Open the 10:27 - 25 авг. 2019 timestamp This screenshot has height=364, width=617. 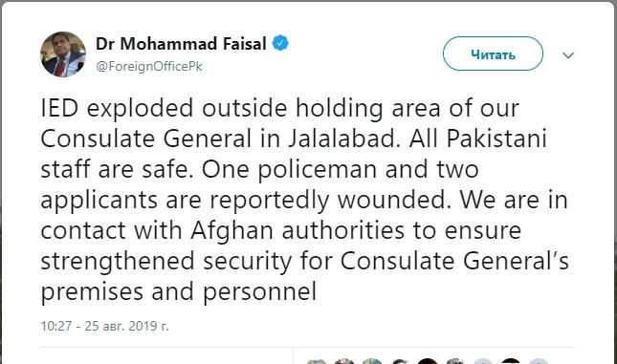pos(104,326)
